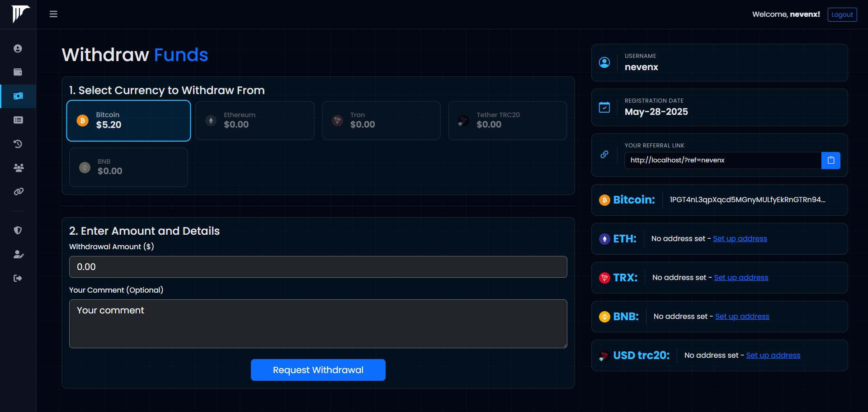Click the USD trc20 coin icon
The width and height of the screenshot is (868, 412).
coord(604,355)
